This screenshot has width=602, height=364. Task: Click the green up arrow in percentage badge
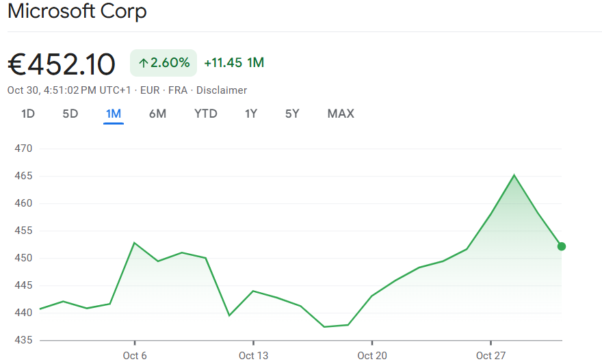coord(144,63)
